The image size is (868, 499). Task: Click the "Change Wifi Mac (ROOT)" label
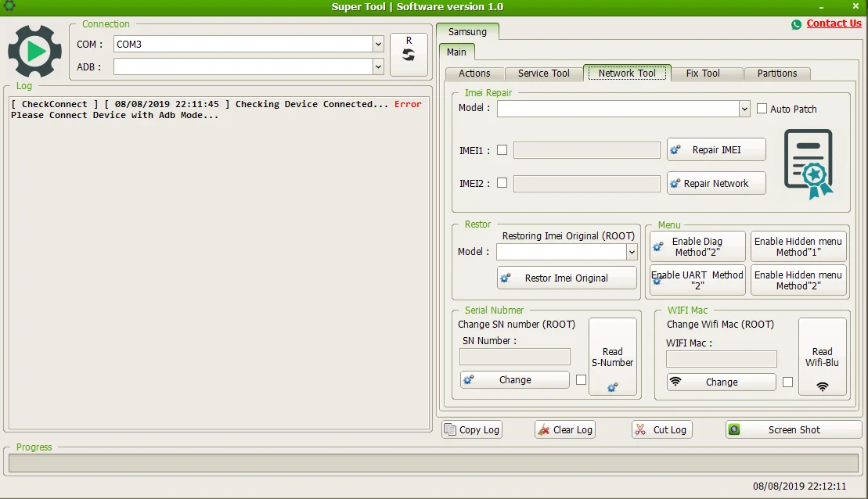pyautogui.click(x=720, y=324)
